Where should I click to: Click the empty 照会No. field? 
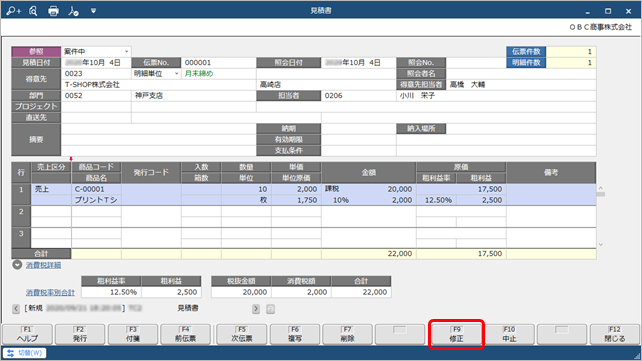[476, 63]
